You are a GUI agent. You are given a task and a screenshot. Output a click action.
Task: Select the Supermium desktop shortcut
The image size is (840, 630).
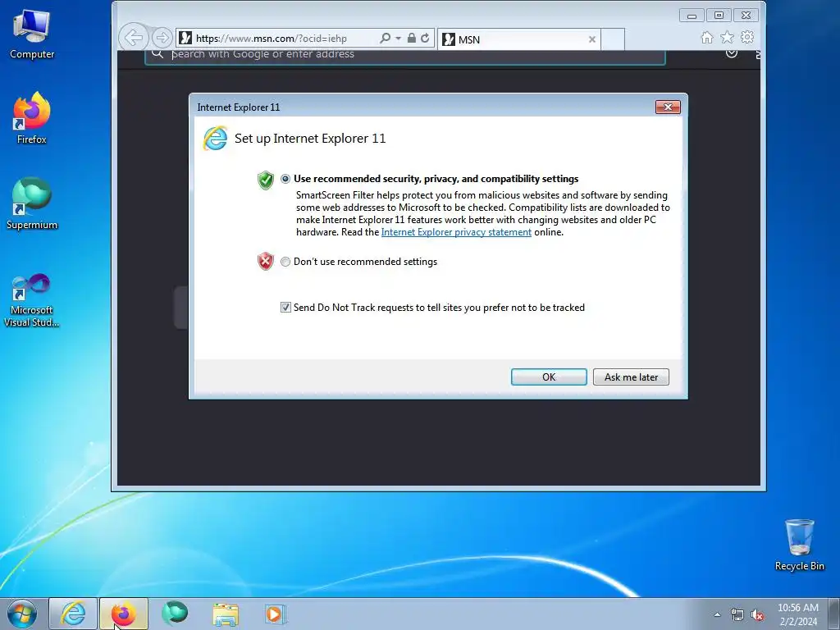[x=32, y=203]
